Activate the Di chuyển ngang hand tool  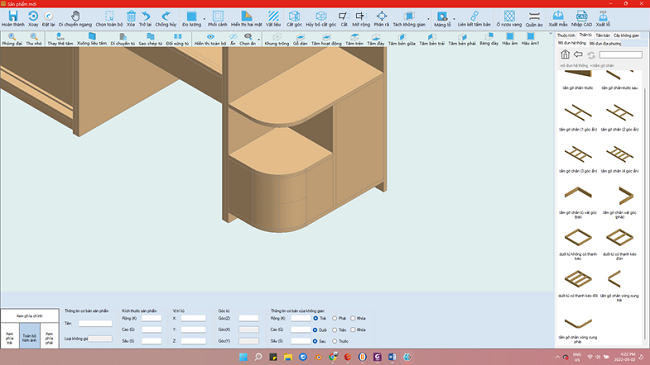75,16
